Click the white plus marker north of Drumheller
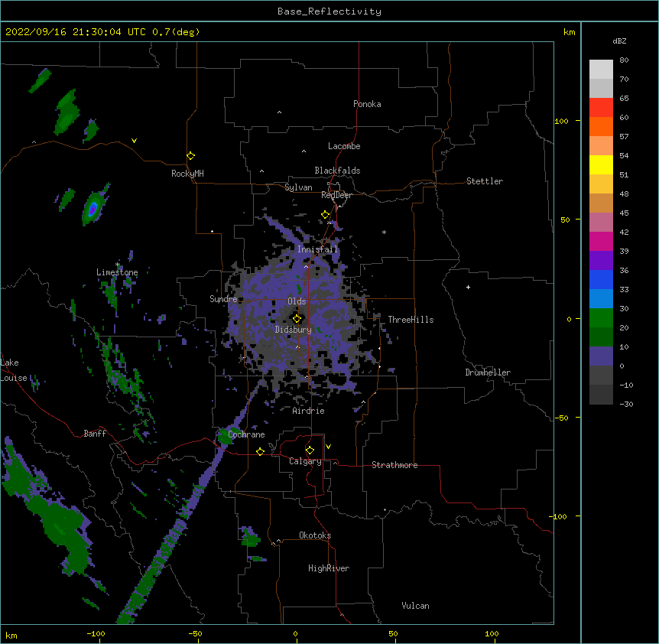This screenshot has width=659, height=644. tap(468, 287)
